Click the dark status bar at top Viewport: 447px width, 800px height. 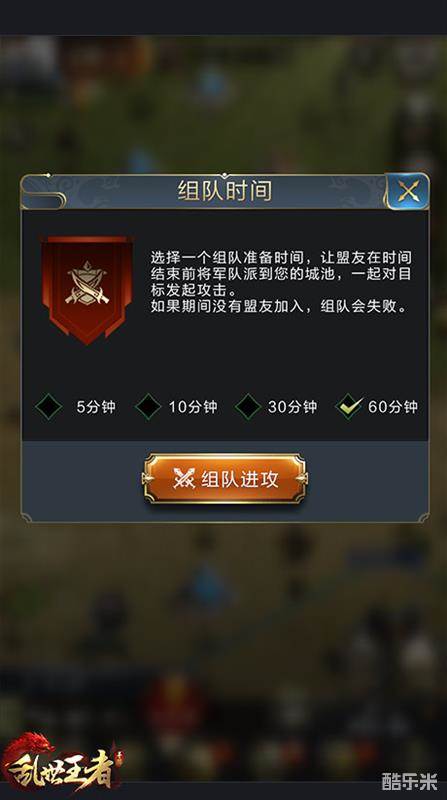pyautogui.click(x=224, y=17)
